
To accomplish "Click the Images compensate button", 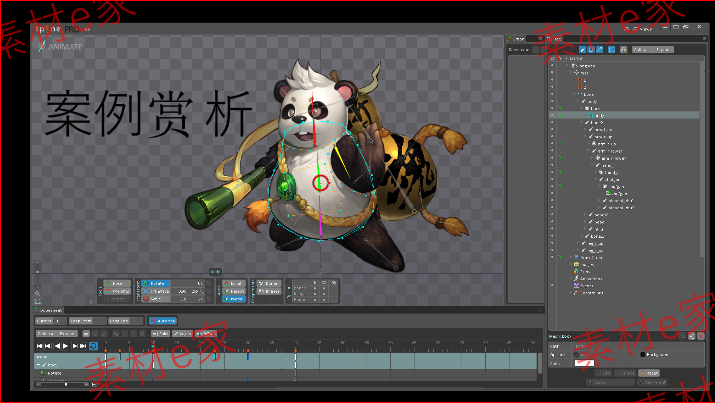I will tap(269, 291).
